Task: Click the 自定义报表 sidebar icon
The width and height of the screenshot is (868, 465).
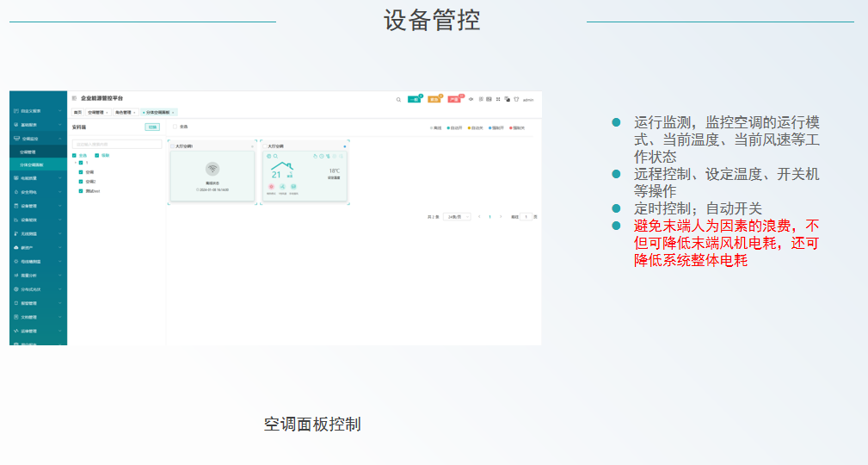Action: (16, 111)
